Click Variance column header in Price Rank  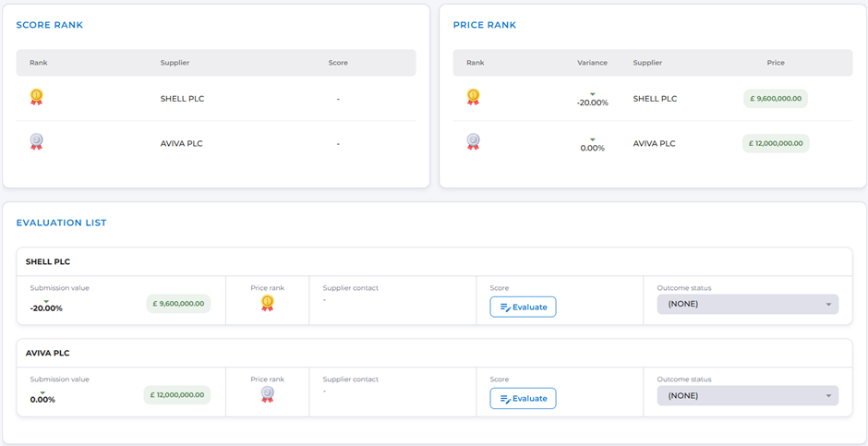coord(592,63)
